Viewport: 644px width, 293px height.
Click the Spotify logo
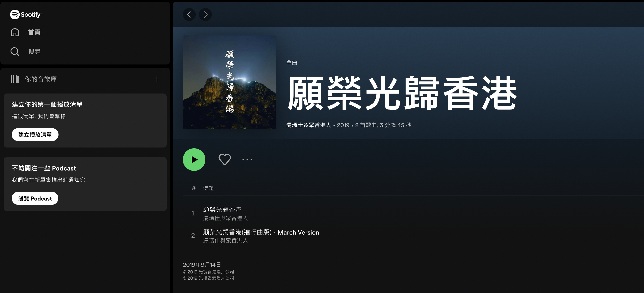click(26, 15)
